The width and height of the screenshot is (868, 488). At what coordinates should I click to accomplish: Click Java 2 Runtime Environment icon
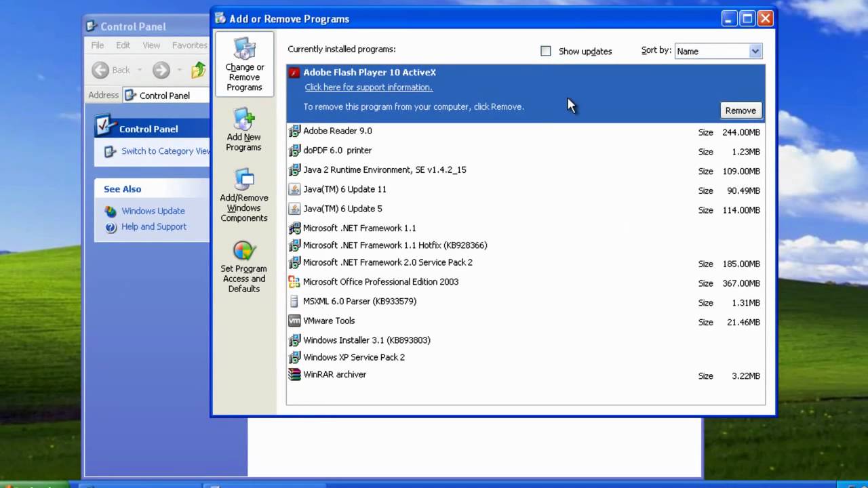(294, 170)
